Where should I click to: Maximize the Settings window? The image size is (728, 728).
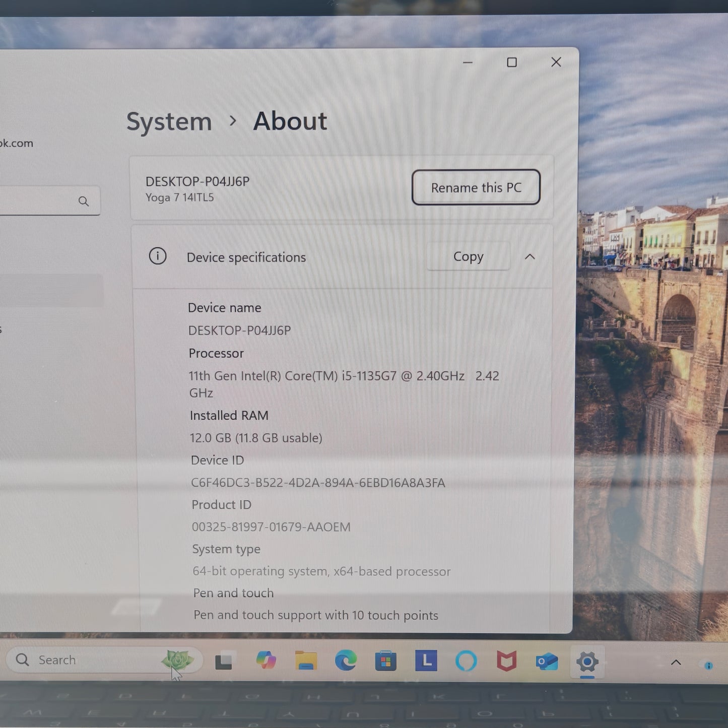tap(512, 62)
